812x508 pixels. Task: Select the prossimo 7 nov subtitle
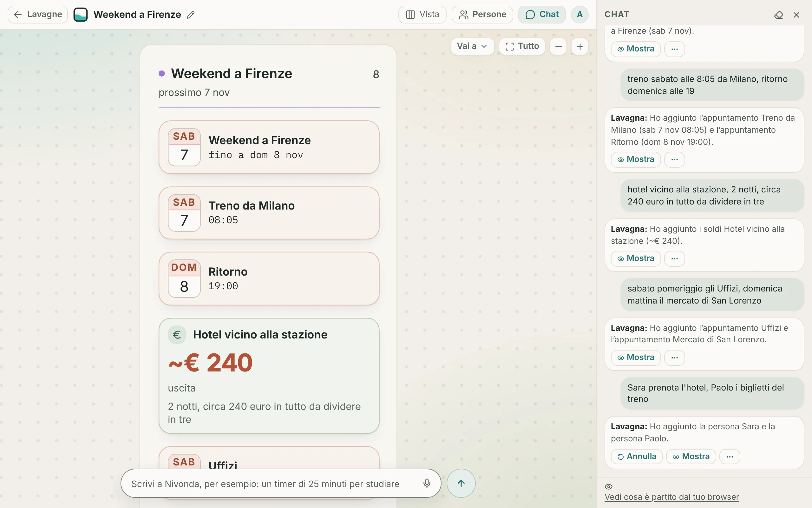[194, 92]
